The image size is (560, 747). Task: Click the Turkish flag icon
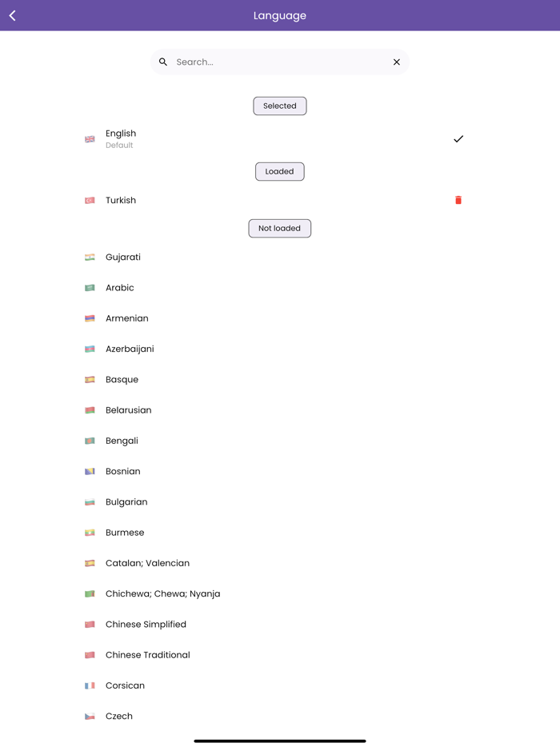(x=89, y=200)
